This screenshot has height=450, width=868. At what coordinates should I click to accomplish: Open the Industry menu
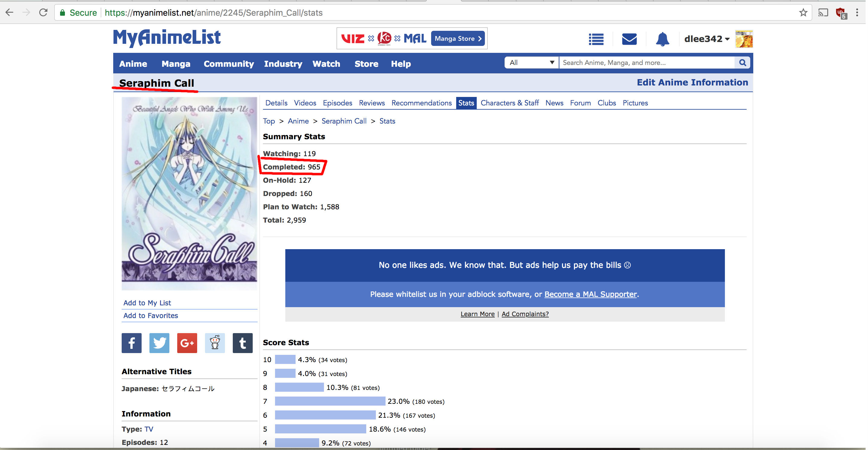click(x=284, y=64)
